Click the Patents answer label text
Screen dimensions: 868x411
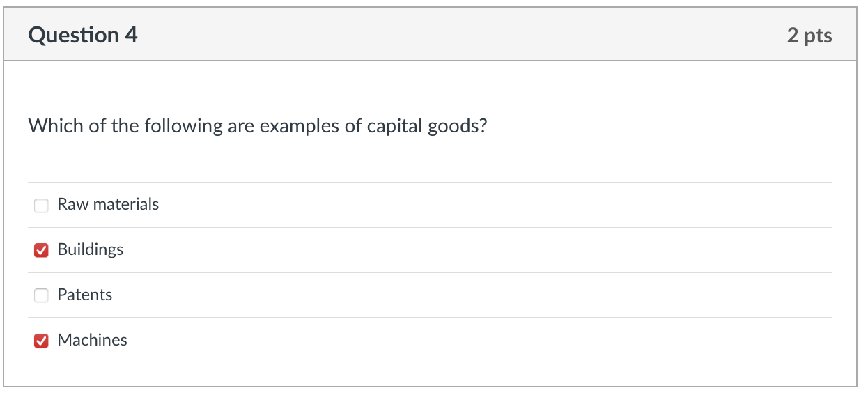84,295
